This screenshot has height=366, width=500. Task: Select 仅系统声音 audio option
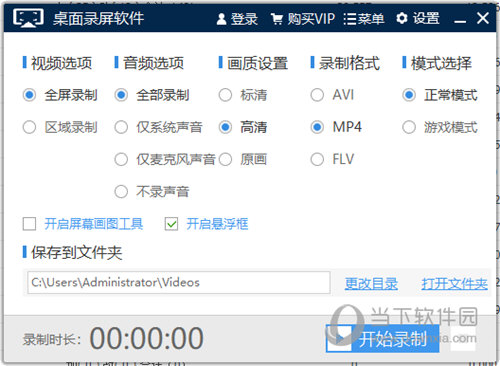[x=158, y=127]
